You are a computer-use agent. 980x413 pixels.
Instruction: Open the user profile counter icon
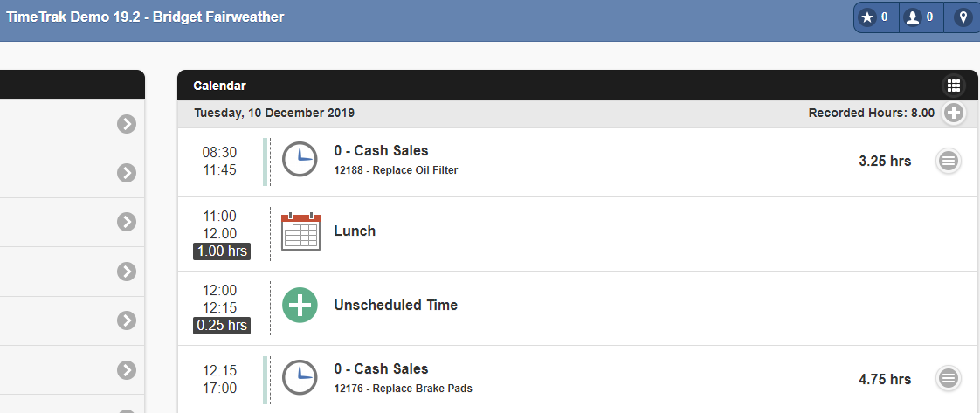(x=921, y=17)
